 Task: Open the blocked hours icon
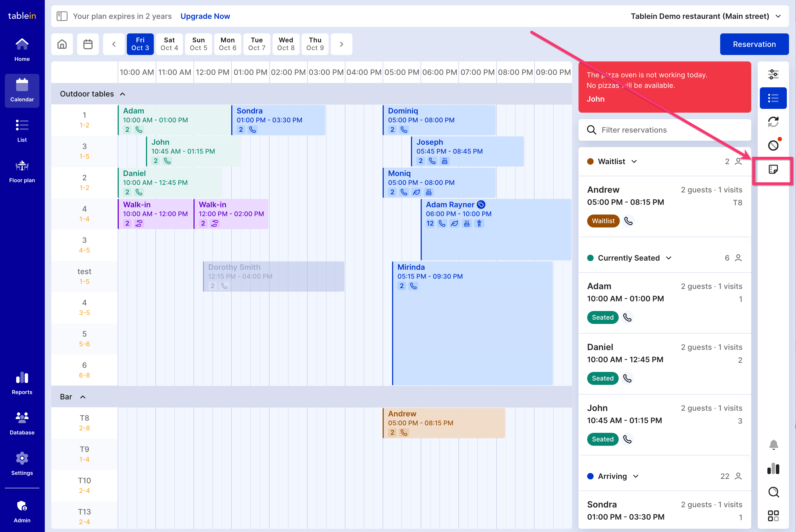[x=773, y=146]
